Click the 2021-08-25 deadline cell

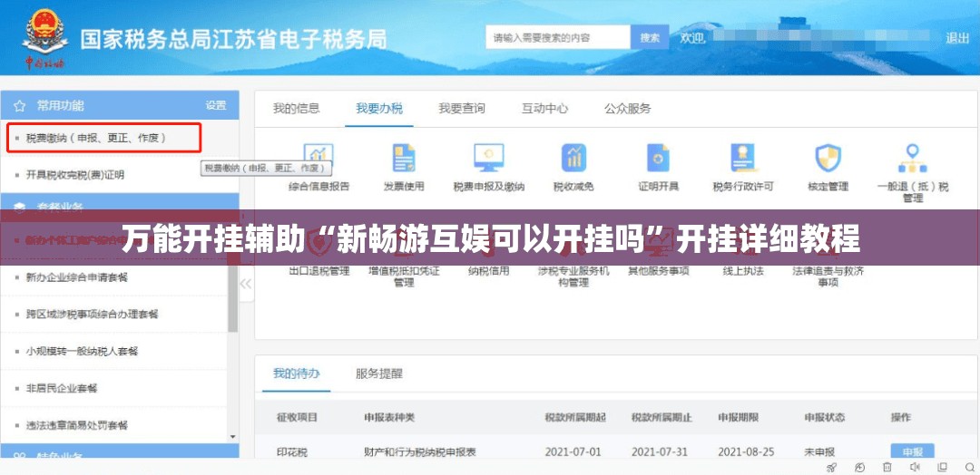746,452
